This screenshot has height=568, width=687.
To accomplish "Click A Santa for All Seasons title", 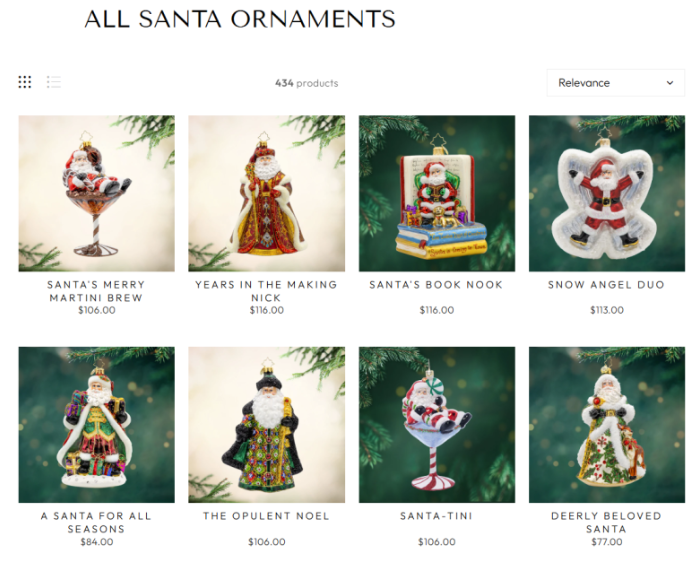I will pyautogui.click(x=96, y=522).
